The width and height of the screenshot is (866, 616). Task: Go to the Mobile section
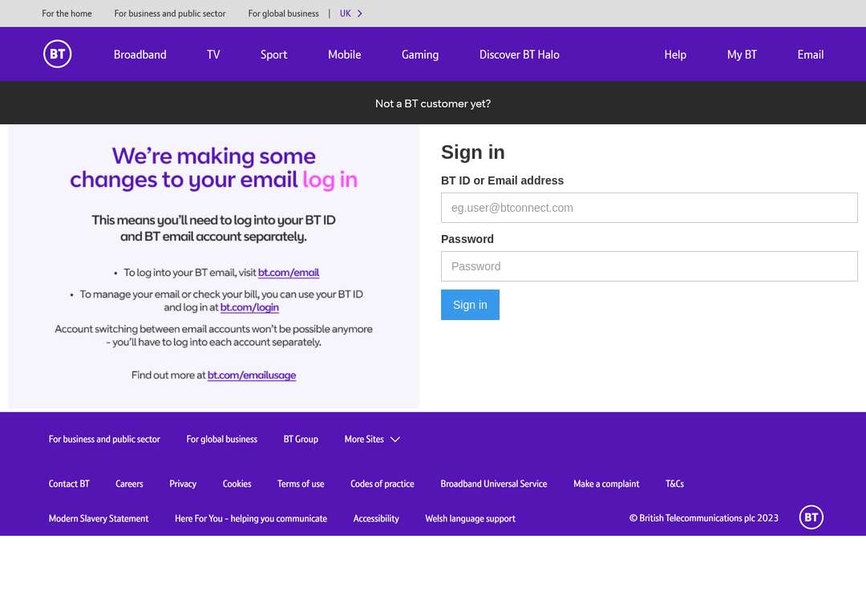coord(344,55)
